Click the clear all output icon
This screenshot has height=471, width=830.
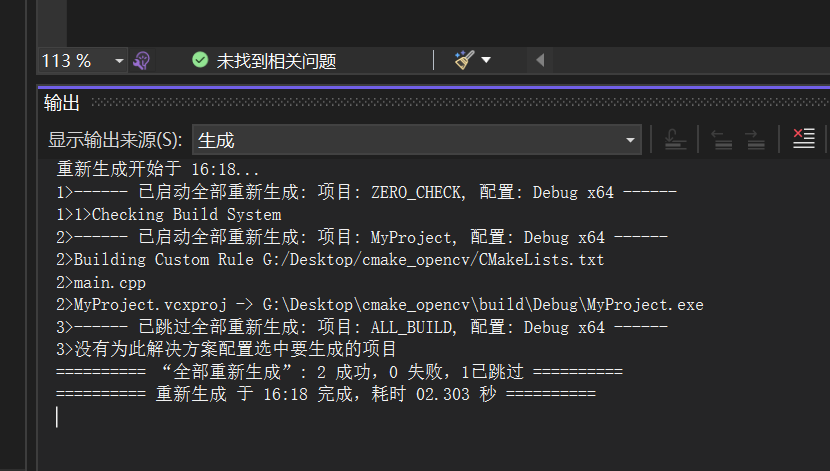click(x=804, y=139)
